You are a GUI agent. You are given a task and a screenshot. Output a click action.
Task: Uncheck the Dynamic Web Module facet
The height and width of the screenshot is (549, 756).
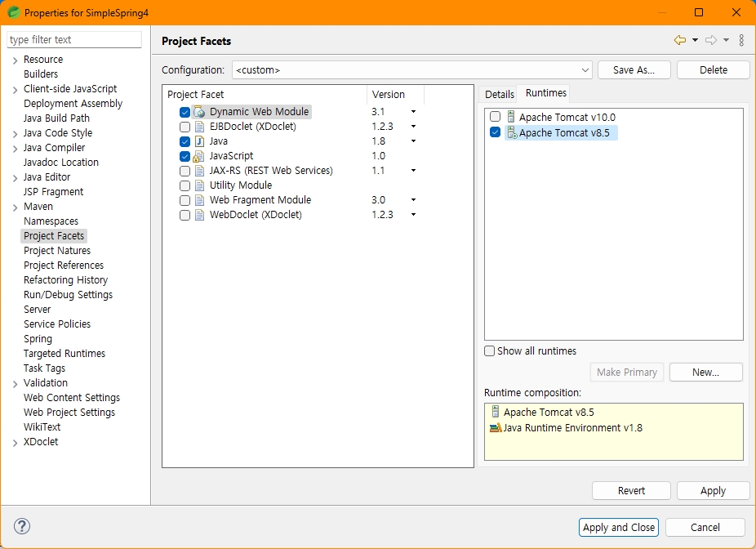click(x=185, y=113)
